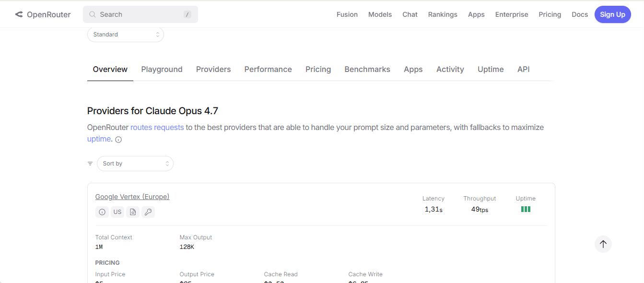Click the Cache Read label
644x283 pixels.
[x=281, y=274]
